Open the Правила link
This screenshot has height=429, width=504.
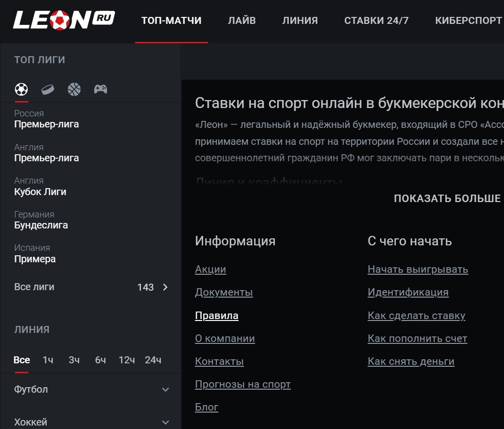[x=217, y=316]
